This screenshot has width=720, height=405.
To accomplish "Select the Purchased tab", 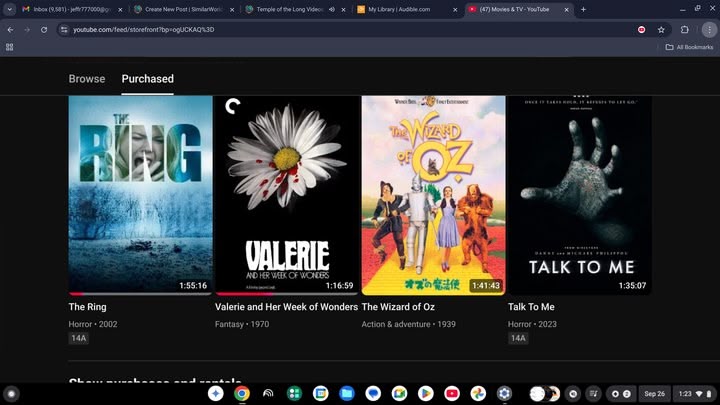I will (x=147, y=79).
